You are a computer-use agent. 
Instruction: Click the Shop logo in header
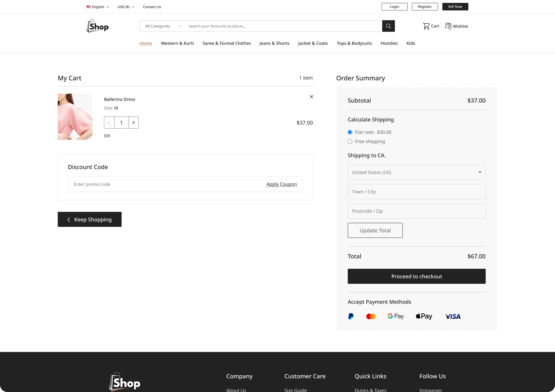98,26
